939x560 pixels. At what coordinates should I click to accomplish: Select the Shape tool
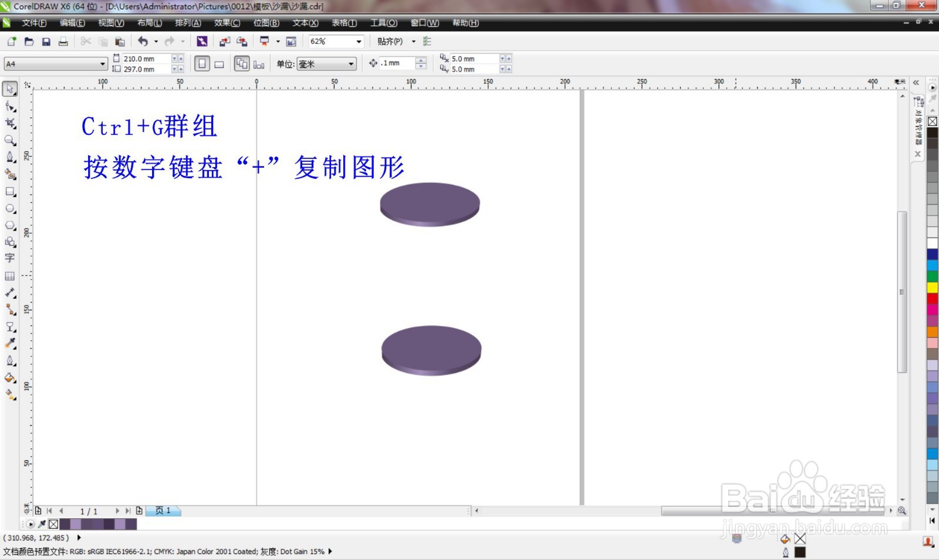click(10, 106)
